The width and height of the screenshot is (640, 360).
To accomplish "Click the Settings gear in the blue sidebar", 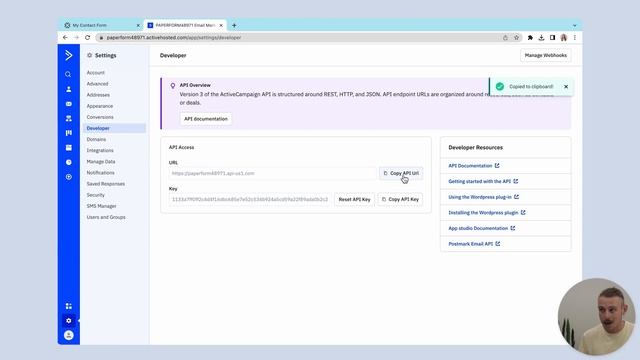I will (69, 321).
